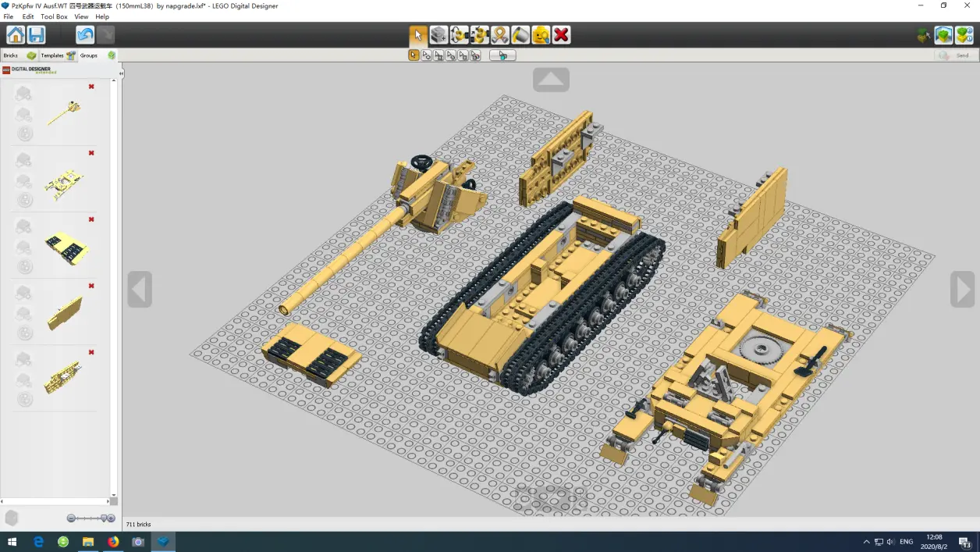This screenshot has height=552, width=980.
Task: Select the red X Delete tool
Action: 561,35
